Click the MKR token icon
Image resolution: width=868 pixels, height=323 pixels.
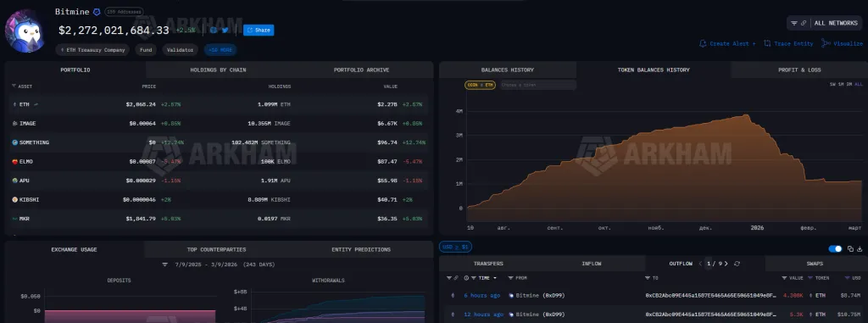pos(14,219)
